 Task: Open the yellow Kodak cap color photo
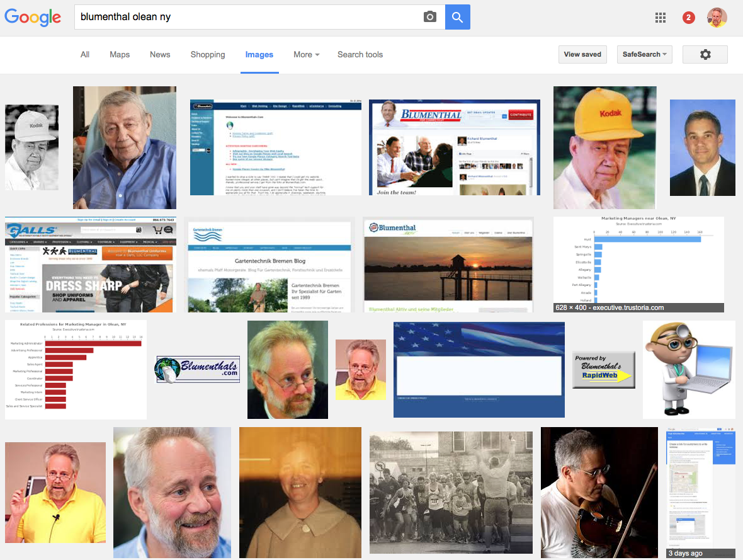click(605, 147)
